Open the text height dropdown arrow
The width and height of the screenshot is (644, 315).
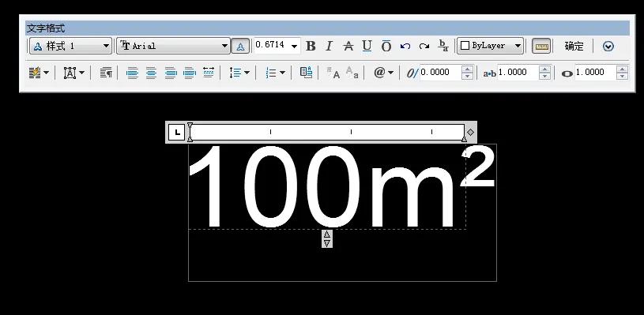294,47
